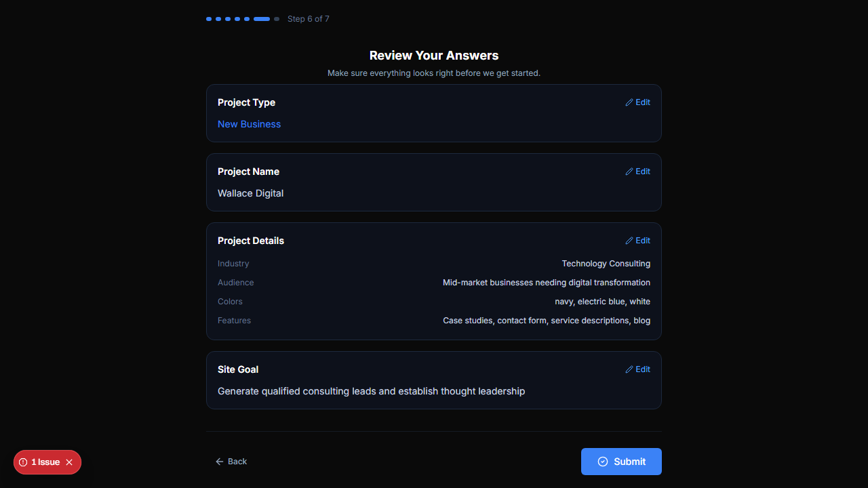The height and width of the screenshot is (488, 868).
Task: Open the 1 Issue indicator
Action: 45,462
